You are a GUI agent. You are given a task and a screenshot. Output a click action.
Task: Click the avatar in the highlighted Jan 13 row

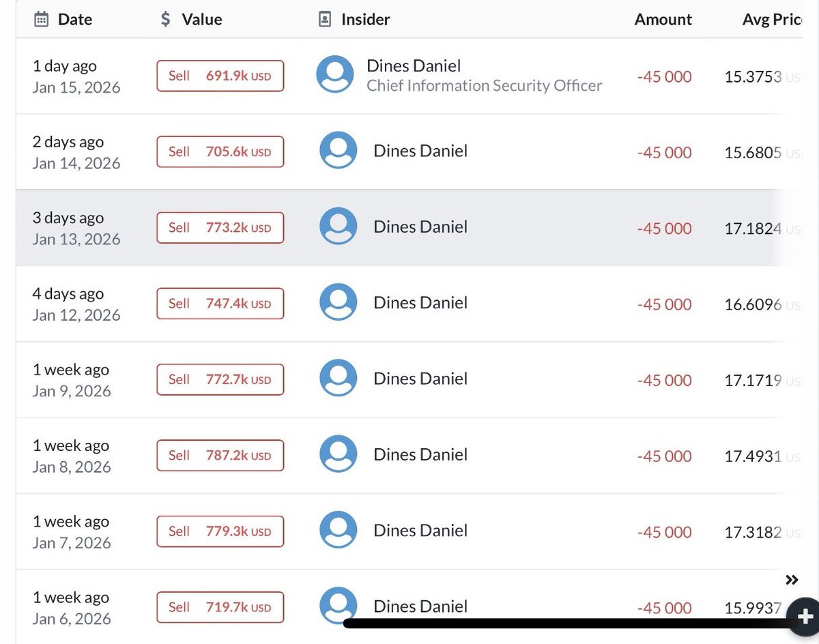[x=338, y=226]
